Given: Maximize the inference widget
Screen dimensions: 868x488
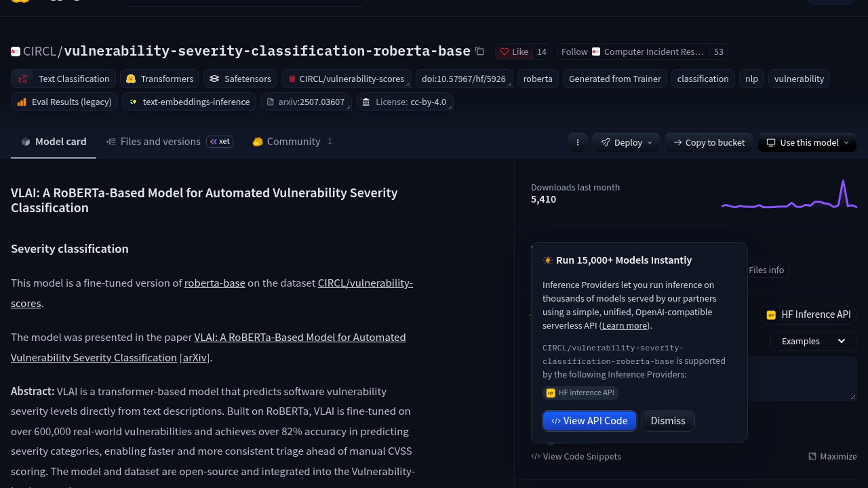Looking at the screenshot, I should coord(832,456).
